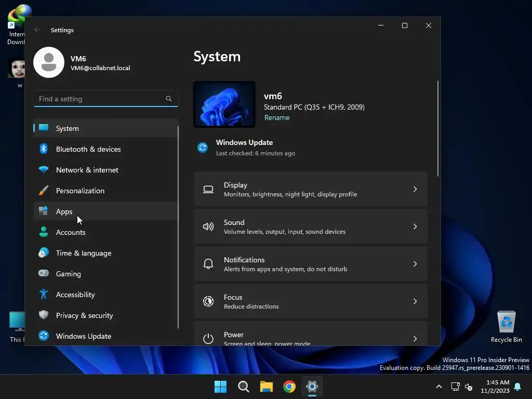Click 'Volume levels, output, input' description
The image size is (532, 399).
285,231
